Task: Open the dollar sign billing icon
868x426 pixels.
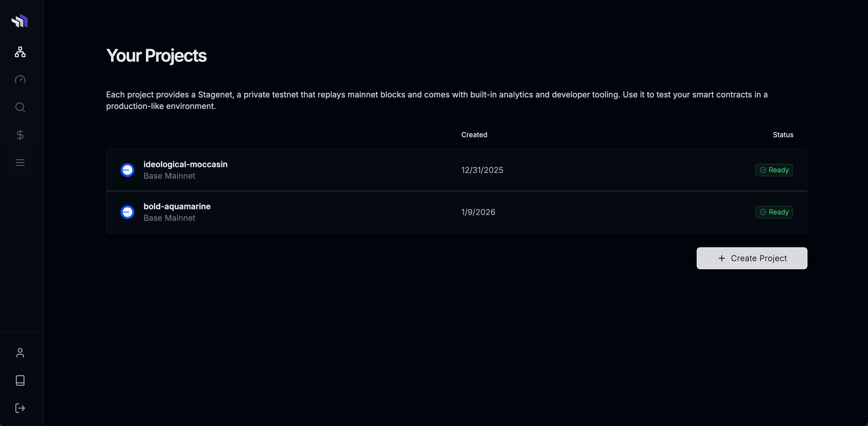Action: coord(20,135)
